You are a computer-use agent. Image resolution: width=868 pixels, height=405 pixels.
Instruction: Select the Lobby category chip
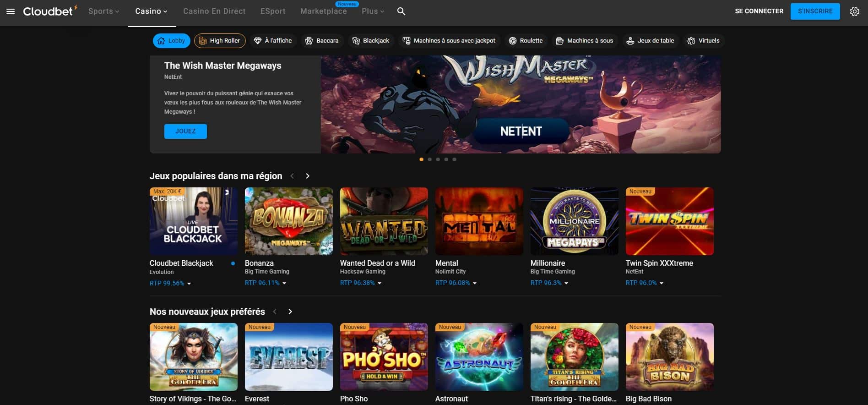tap(171, 41)
